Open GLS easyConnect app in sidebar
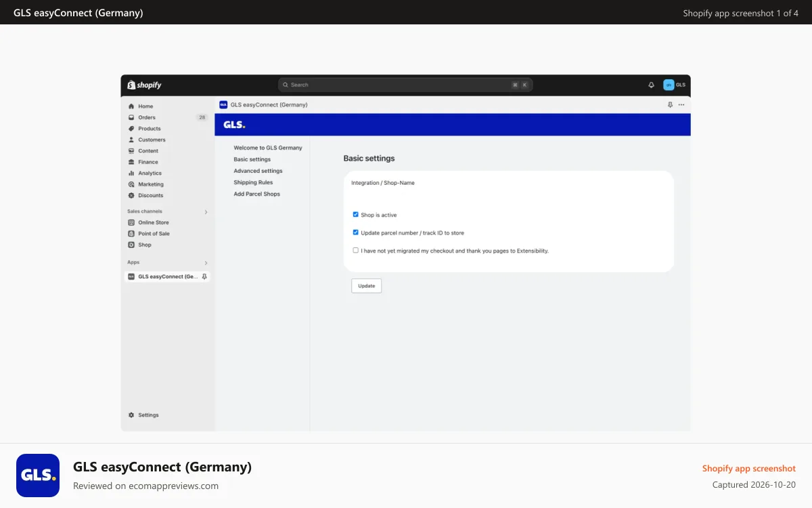812x508 pixels. (167, 276)
